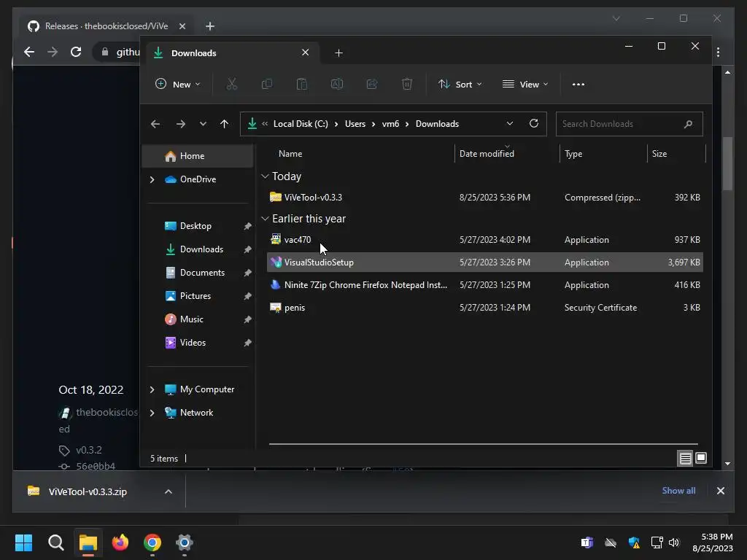Close Chrome's download bar
Viewport: 747px width, 560px height.
click(721, 491)
